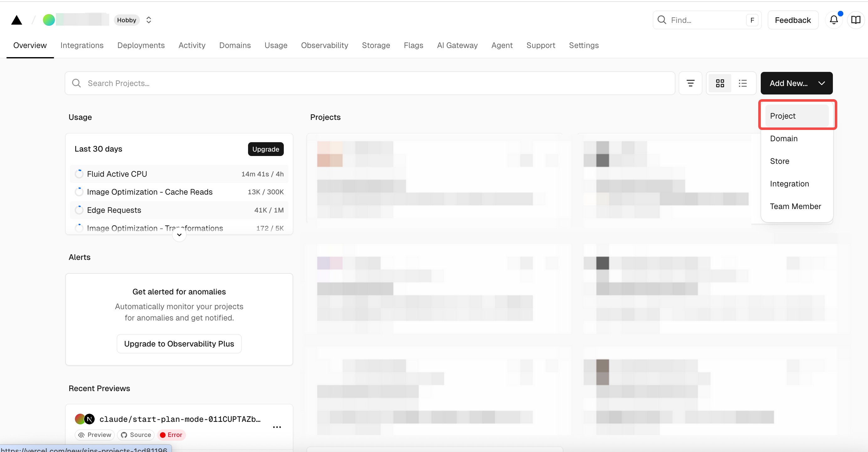This screenshot has width=868, height=452.
Task: Expand the usage list chevron
Action: click(179, 235)
